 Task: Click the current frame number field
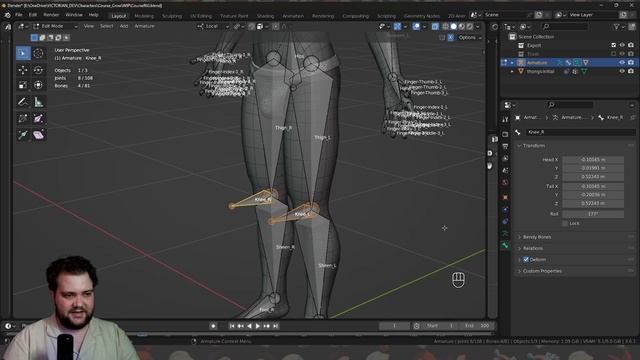[x=394, y=326]
